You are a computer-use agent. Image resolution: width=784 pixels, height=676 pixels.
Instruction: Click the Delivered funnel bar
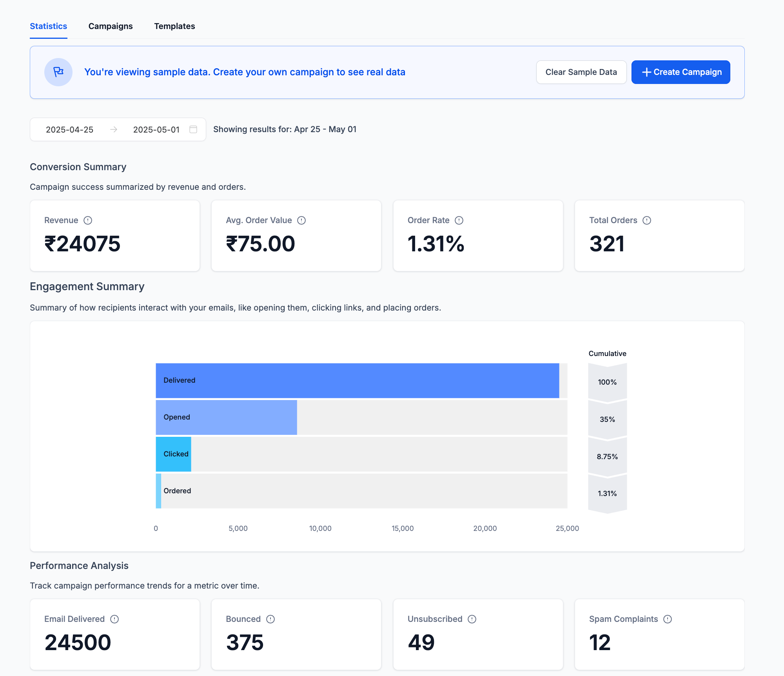tap(357, 381)
